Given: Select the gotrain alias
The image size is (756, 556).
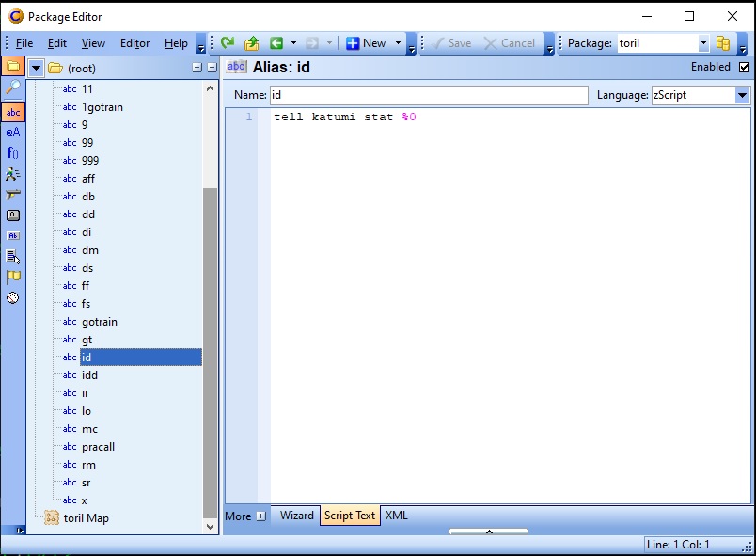Looking at the screenshot, I should [100, 322].
